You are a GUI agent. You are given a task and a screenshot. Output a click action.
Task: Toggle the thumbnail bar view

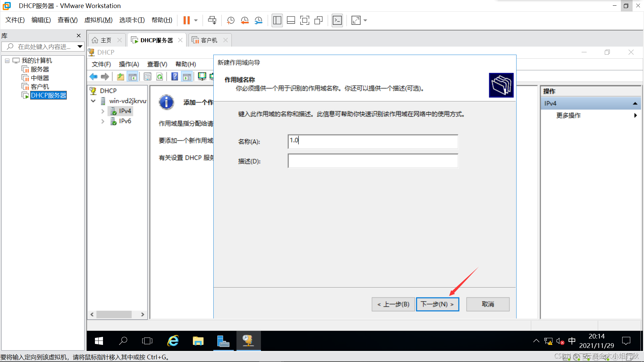291,20
